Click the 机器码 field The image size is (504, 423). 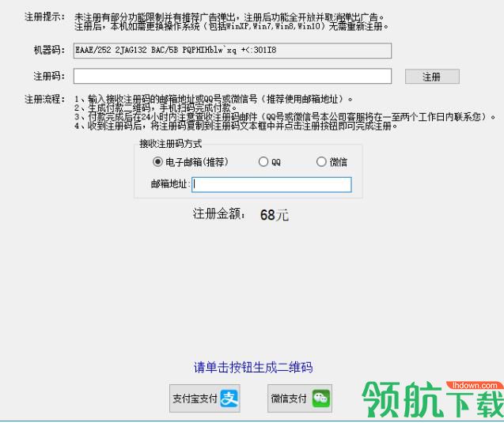233,51
